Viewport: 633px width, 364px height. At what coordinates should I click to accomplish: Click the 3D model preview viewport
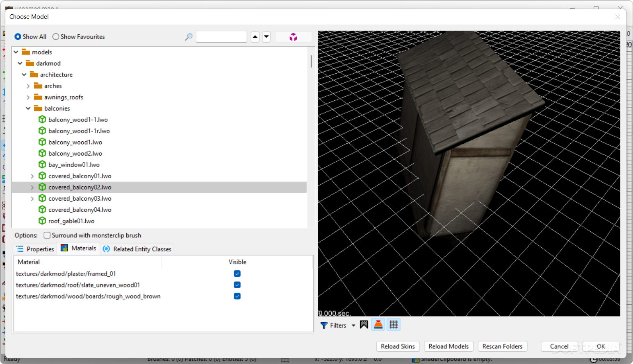pos(469,173)
